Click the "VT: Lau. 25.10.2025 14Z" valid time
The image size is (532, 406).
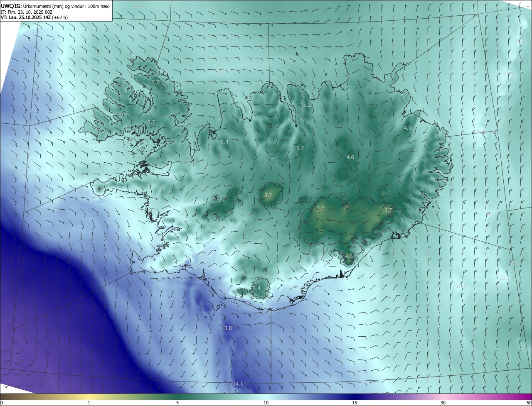[25, 17]
